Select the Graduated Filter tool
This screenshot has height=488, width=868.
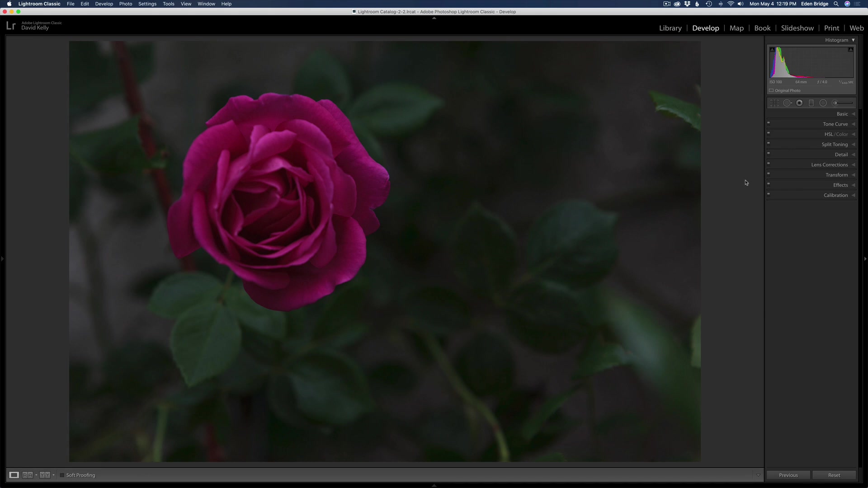coord(811,103)
